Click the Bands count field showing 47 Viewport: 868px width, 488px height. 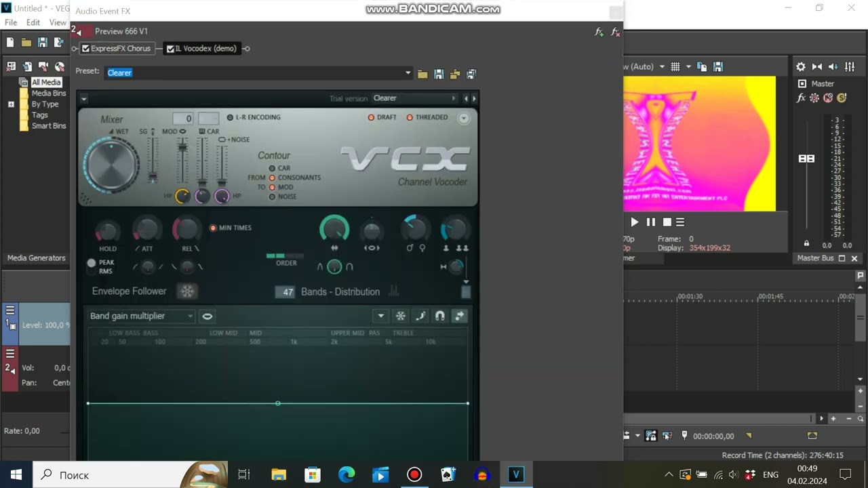(x=285, y=292)
